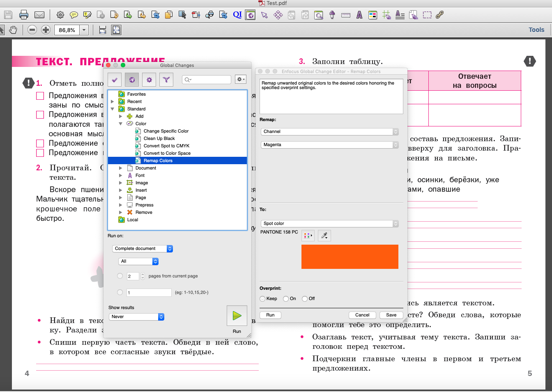Switch to the checkmark Preflight tab
Screen dimensions: 552x392
click(115, 80)
